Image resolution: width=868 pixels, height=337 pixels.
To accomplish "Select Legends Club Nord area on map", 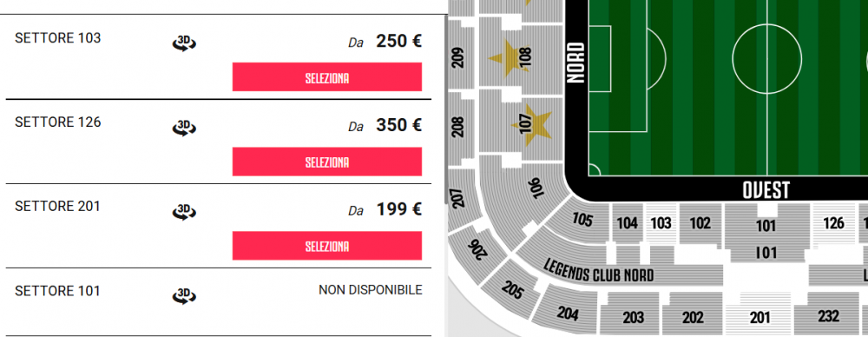I will coord(599,271).
